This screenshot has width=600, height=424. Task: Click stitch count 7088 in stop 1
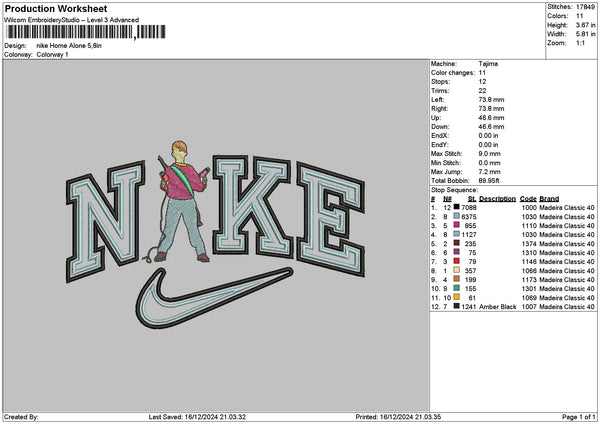click(469, 208)
